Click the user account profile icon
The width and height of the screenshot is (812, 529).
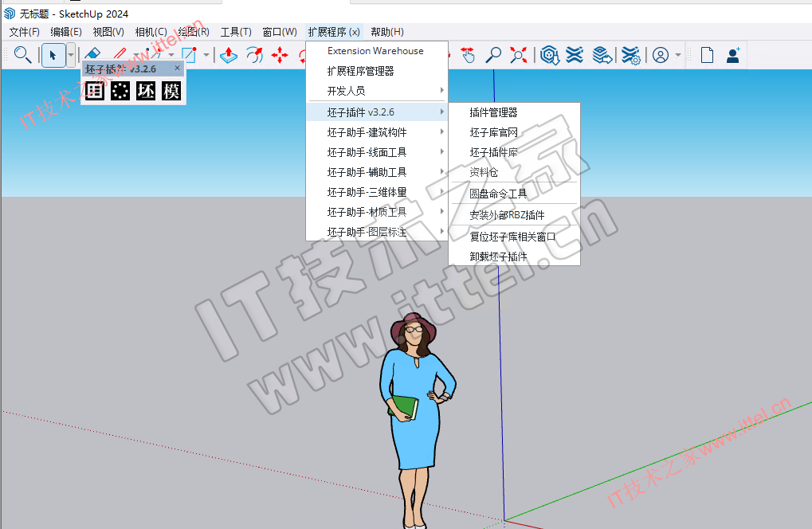coord(661,55)
